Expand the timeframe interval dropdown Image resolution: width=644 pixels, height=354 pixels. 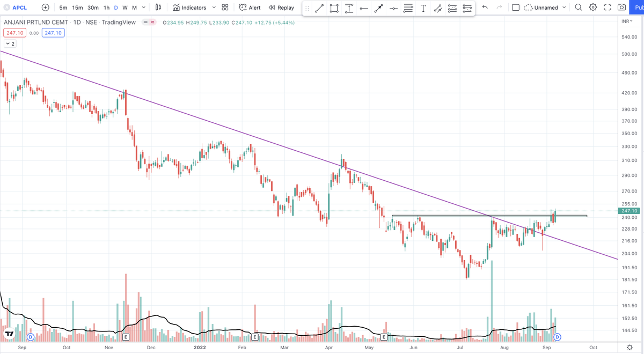[x=144, y=8]
